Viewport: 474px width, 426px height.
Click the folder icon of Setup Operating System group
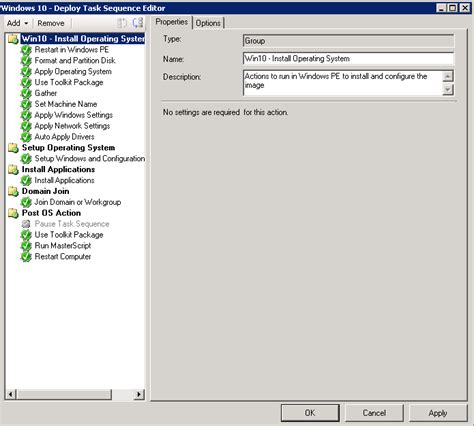pyautogui.click(x=13, y=148)
